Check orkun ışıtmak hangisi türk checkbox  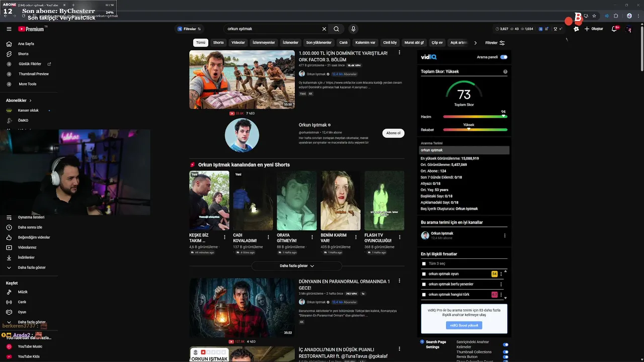click(424, 295)
